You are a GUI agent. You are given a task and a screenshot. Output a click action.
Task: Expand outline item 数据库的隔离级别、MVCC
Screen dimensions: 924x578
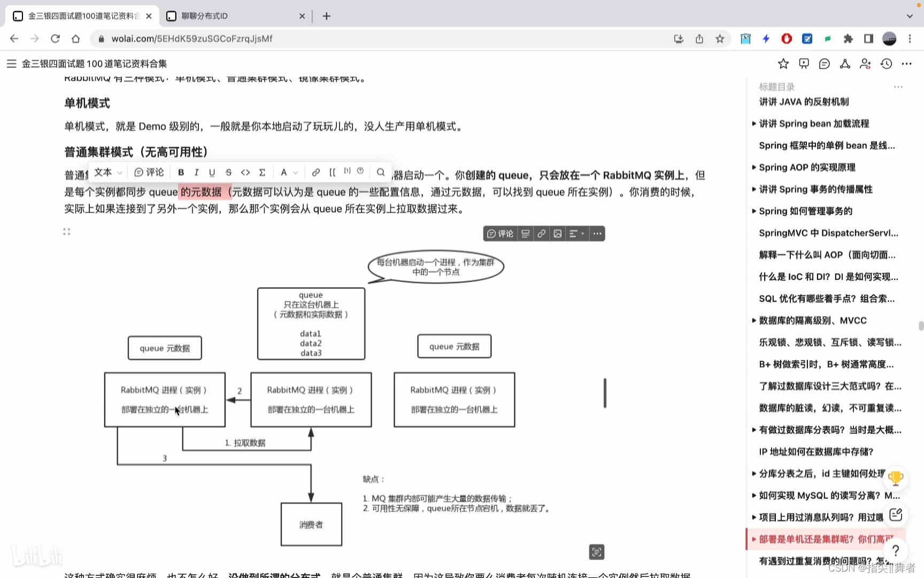coord(754,321)
